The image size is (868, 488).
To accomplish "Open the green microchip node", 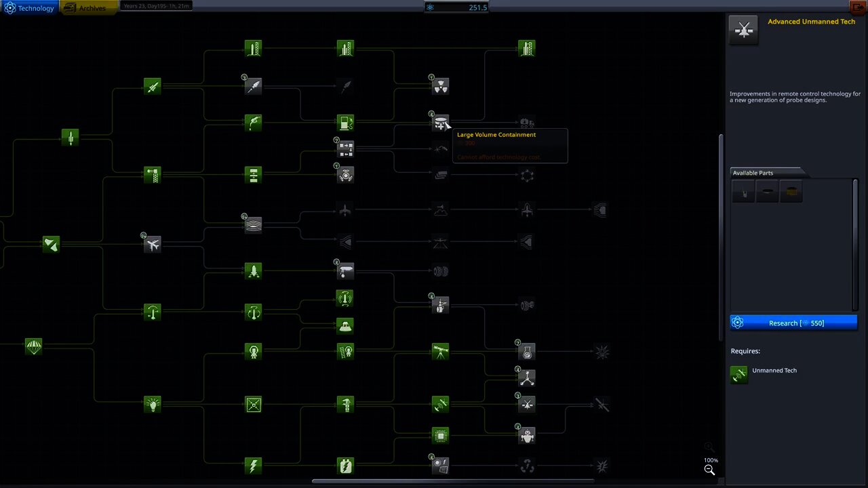I will [x=440, y=436].
